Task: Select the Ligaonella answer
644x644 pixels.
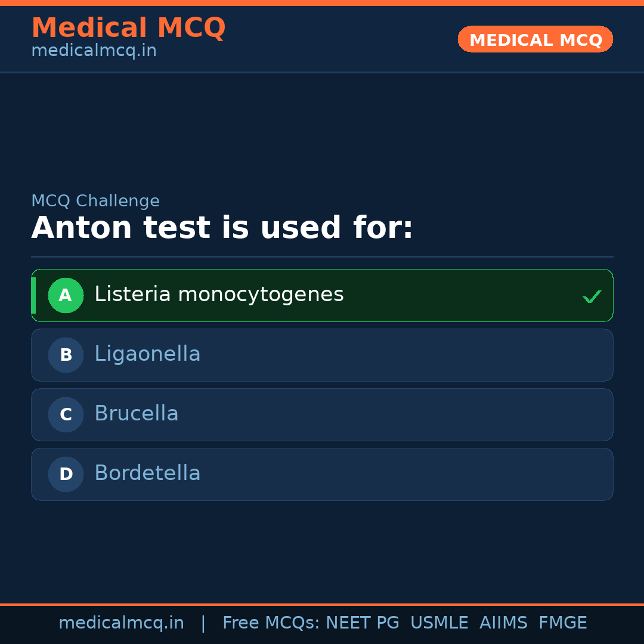Action: tap(147, 354)
